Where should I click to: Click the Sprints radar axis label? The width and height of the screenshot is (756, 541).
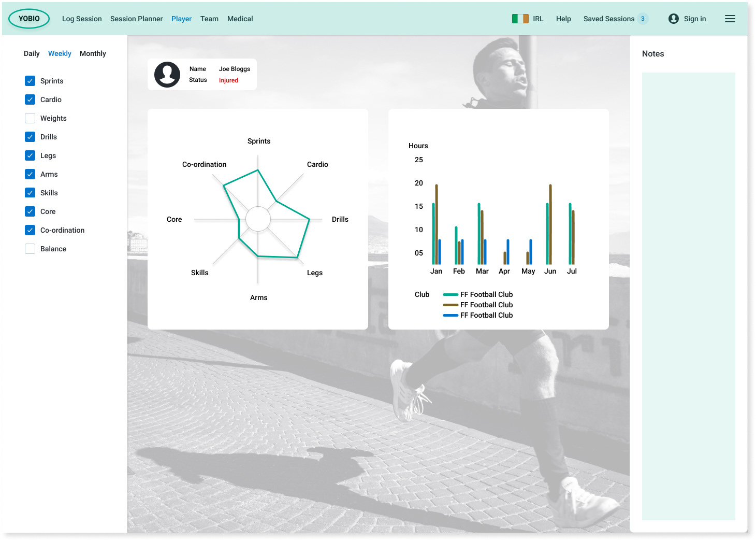259,141
